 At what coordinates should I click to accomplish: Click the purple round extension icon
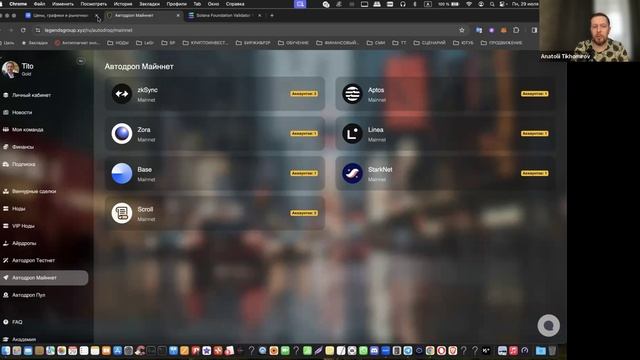491,30
